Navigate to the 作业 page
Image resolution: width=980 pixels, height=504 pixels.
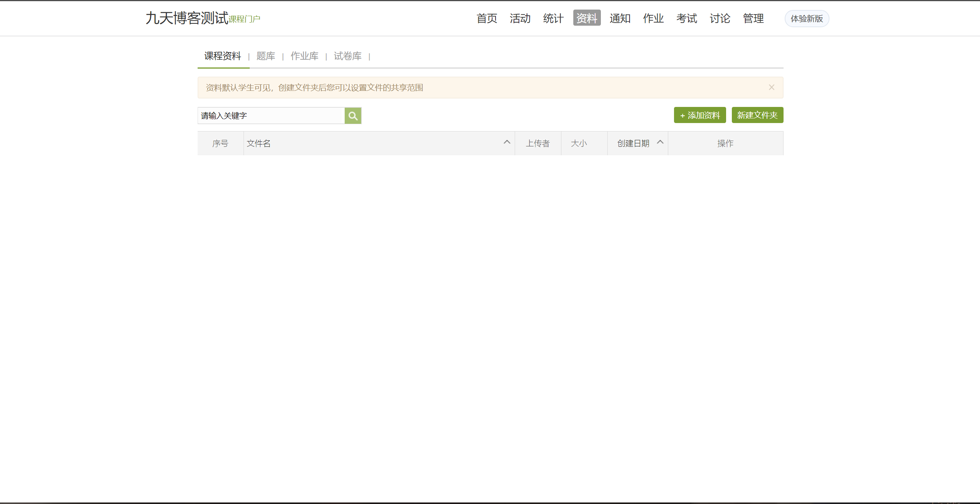[x=653, y=18]
